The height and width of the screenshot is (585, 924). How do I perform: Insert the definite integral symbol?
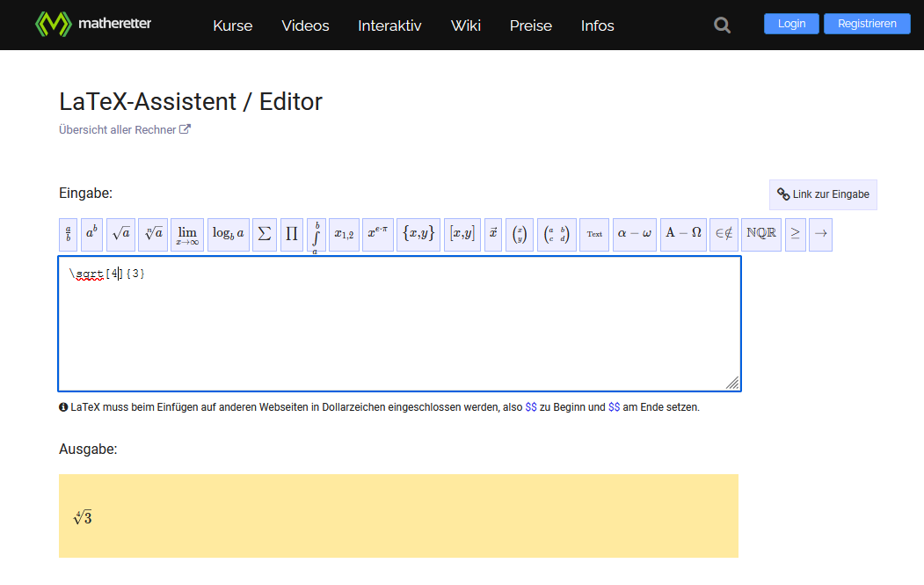(316, 235)
